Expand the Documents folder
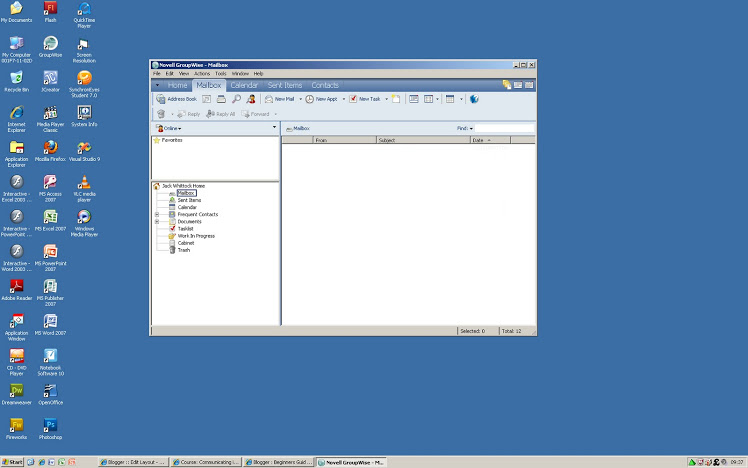 pos(157,221)
